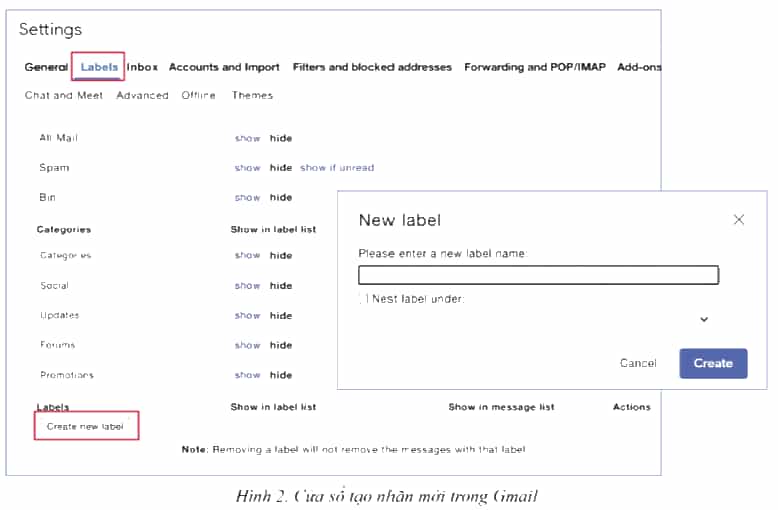Click the Note about removing labels
The width and height of the screenshot is (778, 510).
click(x=353, y=449)
